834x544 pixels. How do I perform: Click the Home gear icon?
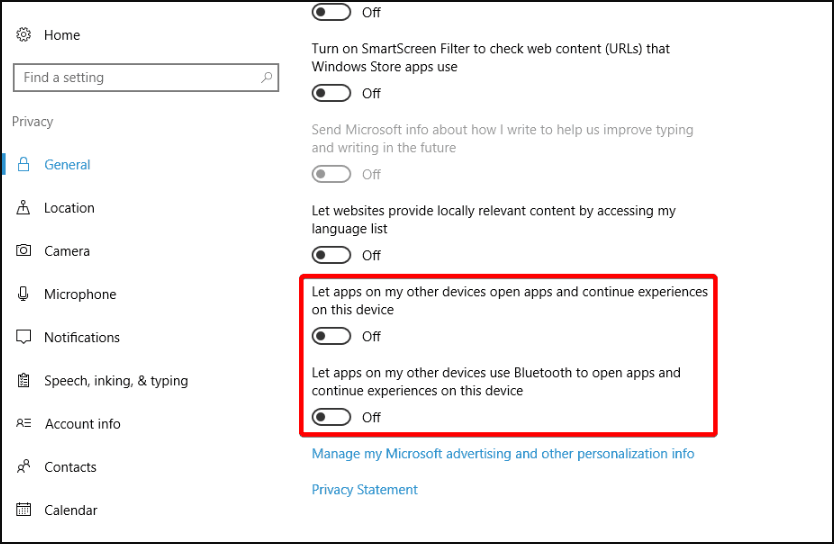coord(24,35)
